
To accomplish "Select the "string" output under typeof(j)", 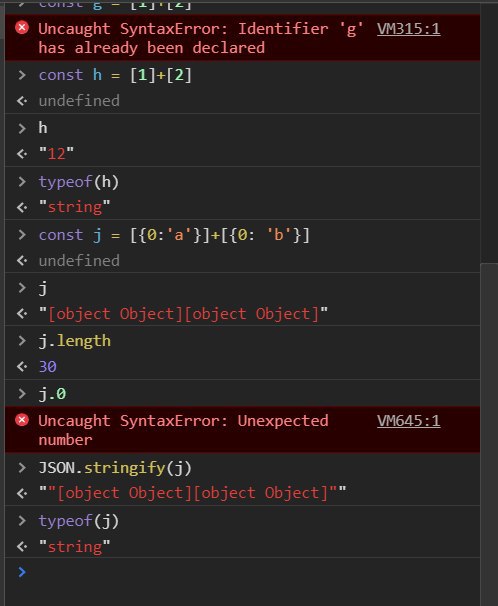I will pos(75,546).
